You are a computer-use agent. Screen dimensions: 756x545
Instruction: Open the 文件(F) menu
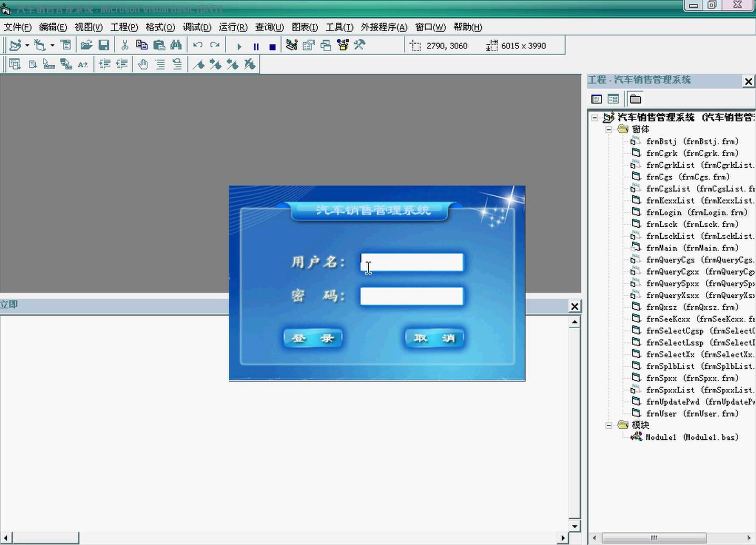[x=17, y=27]
